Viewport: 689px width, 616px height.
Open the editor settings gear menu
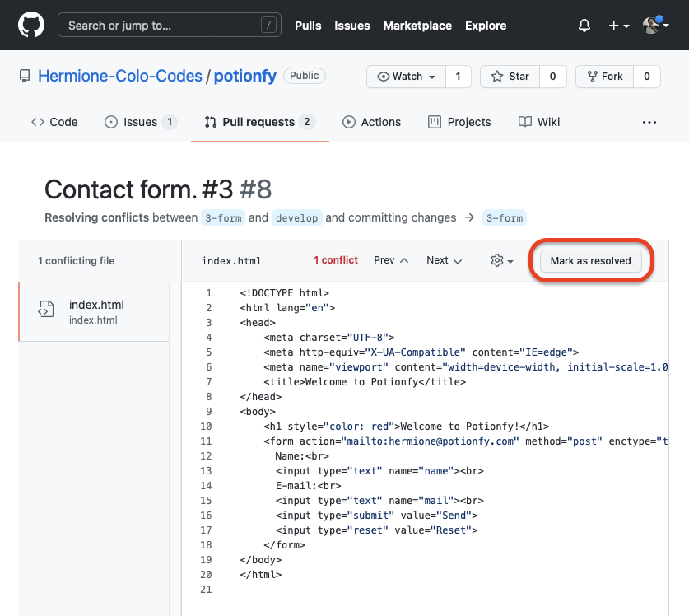[501, 260]
